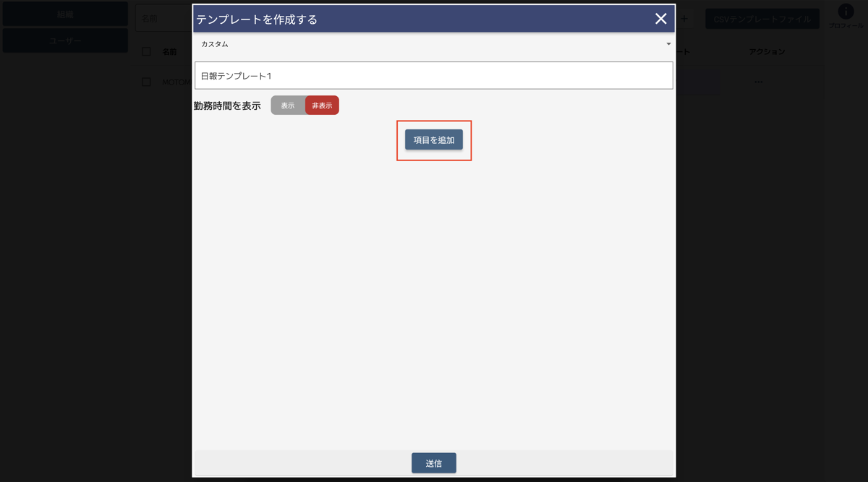Open the ... actions menu for MOTOM row
This screenshot has height=482, width=868.
[759, 82]
